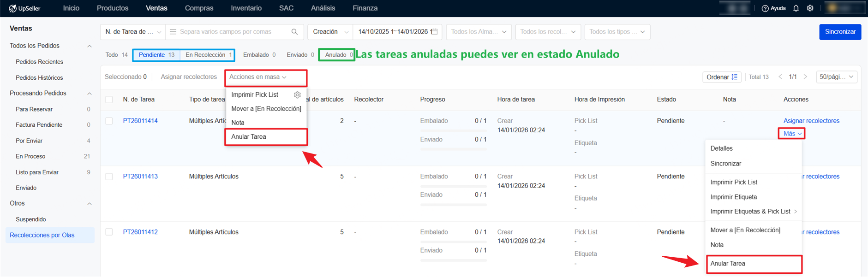Open Pick List print settings gear
868x277 pixels.
point(297,94)
